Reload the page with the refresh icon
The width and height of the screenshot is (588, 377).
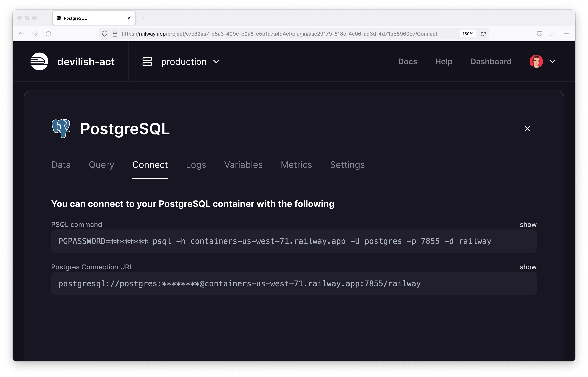click(x=48, y=34)
